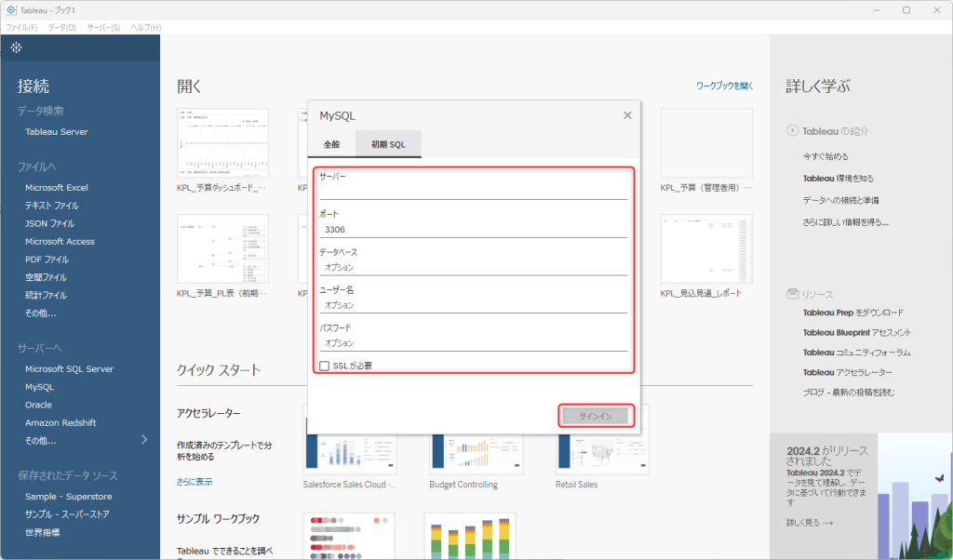The width and height of the screenshot is (953, 560).
Task: Open Salesforce Sales Cloud accelerator thumbnail
Action: click(x=350, y=454)
